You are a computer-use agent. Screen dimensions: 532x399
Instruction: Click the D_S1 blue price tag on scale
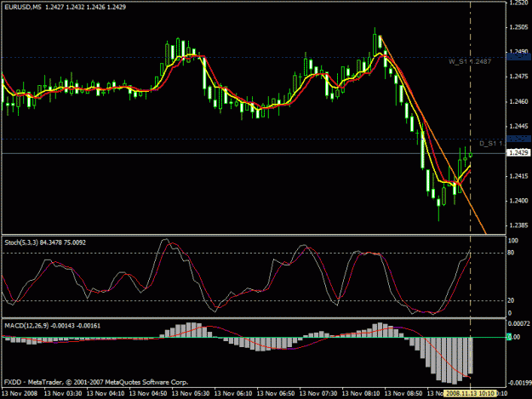coord(518,139)
